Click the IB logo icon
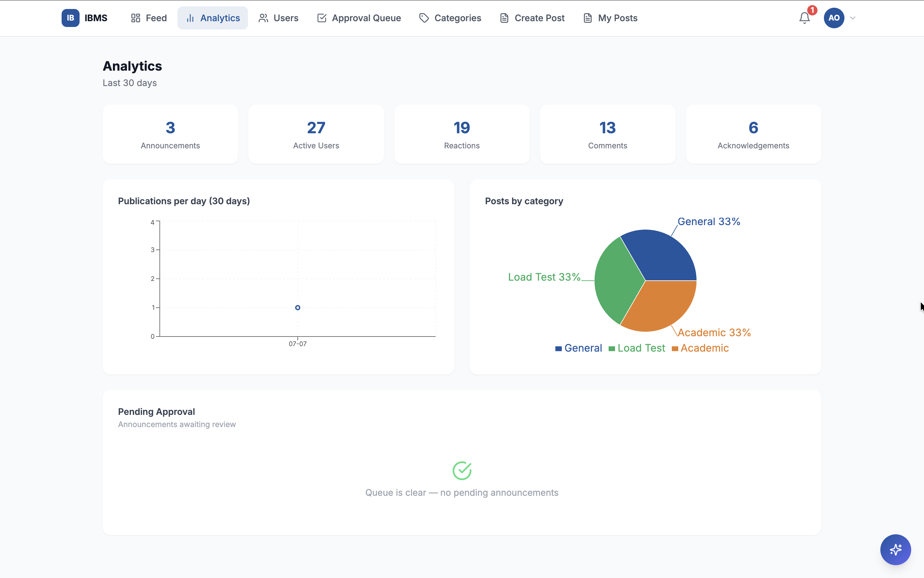 70,18
